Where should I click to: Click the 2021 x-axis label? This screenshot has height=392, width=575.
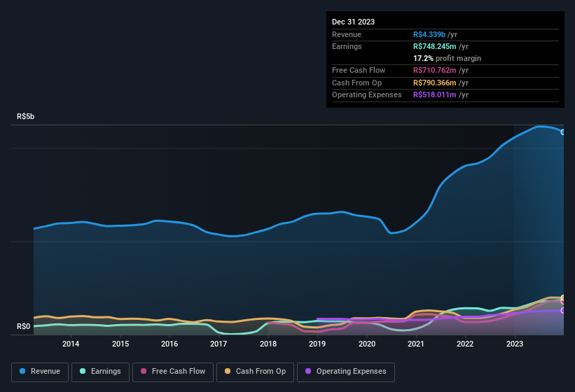coord(416,344)
